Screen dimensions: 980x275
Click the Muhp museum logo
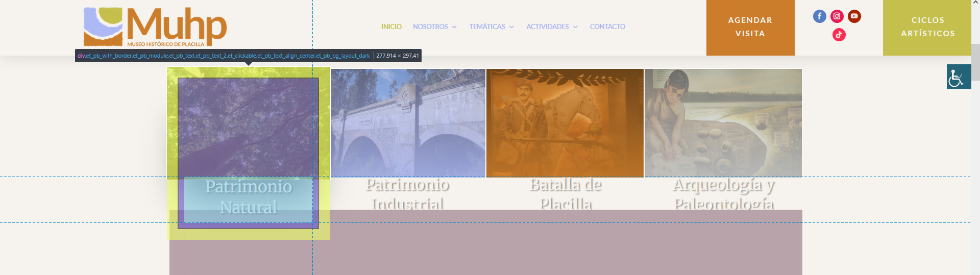coord(155,27)
